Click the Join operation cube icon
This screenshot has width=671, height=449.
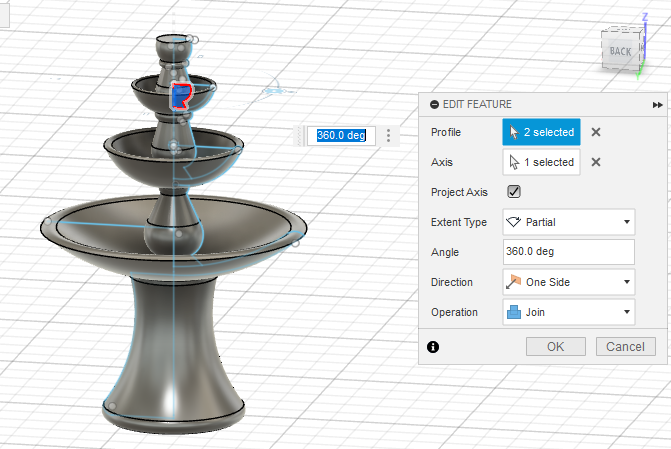click(x=514, y=312)
